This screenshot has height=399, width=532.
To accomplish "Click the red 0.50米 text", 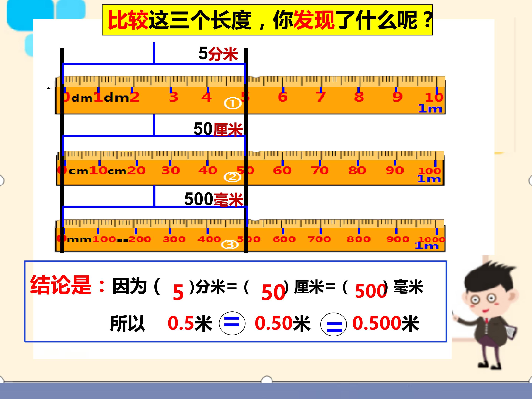I will (283, 323).
